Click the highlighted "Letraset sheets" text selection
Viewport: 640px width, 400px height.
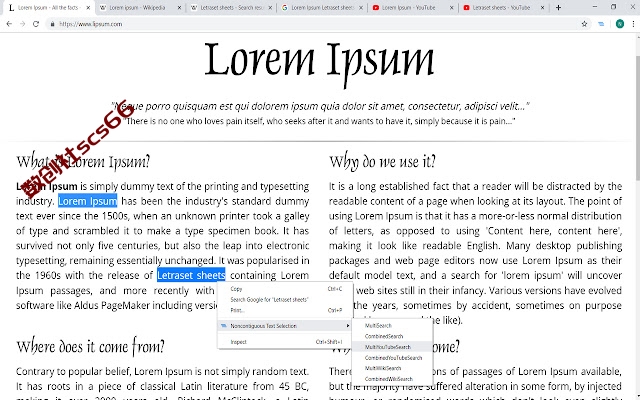click(x=191, y=276)
